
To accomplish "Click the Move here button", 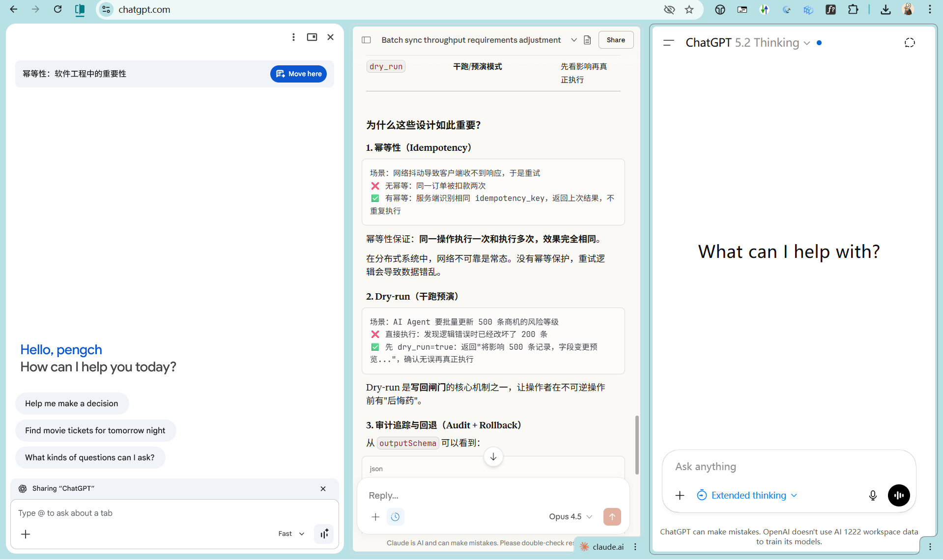I will (298, 74).
